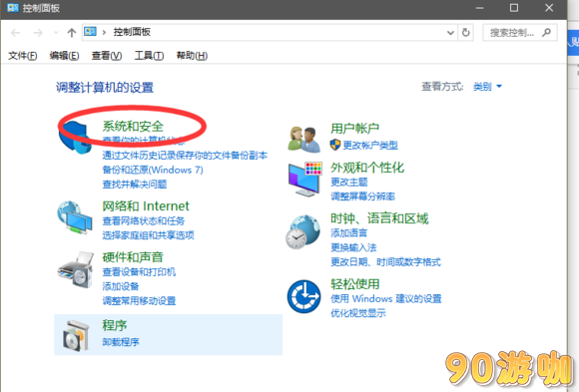Open 网络和 Internet category link

146,205
